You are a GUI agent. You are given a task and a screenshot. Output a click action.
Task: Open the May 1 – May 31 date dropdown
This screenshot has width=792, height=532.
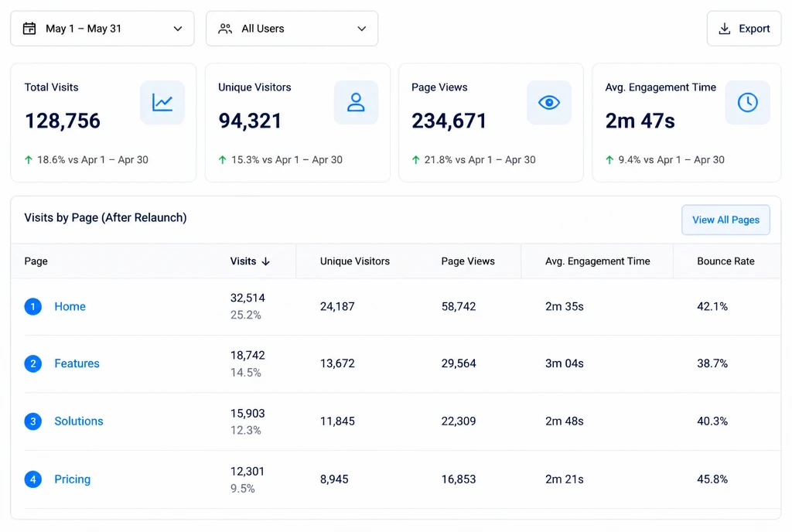(102, 29)
